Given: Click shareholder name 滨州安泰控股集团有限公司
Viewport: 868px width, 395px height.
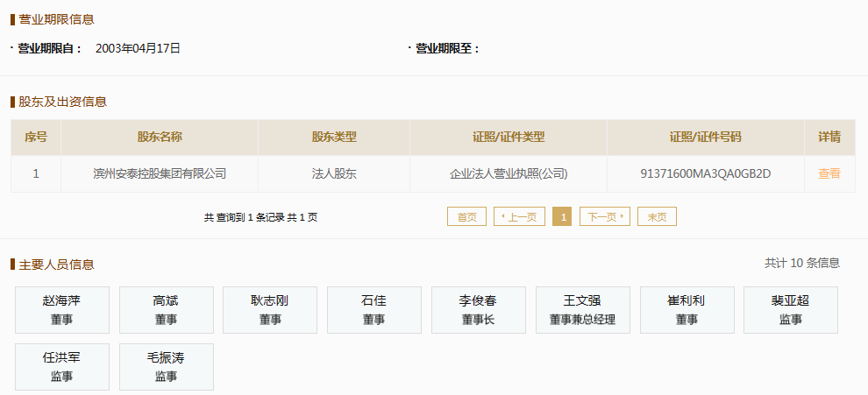Looking at the screenshot, I should click(x=160, y=173).
